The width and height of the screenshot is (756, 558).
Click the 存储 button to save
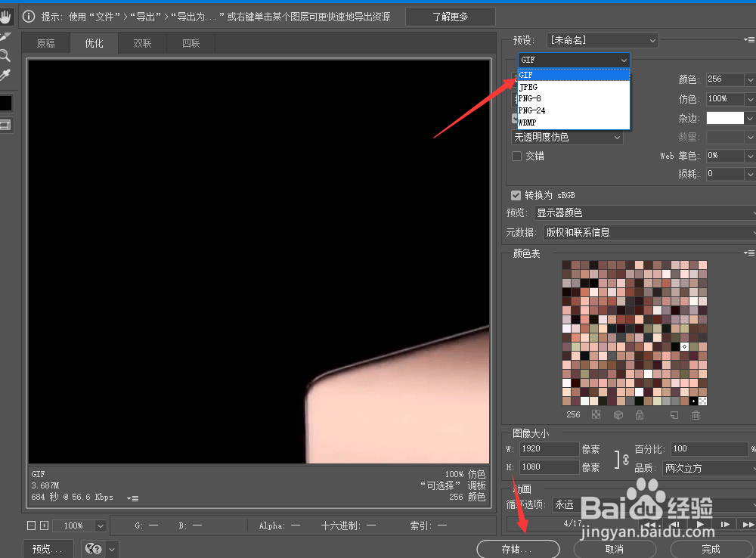point(518,549)
